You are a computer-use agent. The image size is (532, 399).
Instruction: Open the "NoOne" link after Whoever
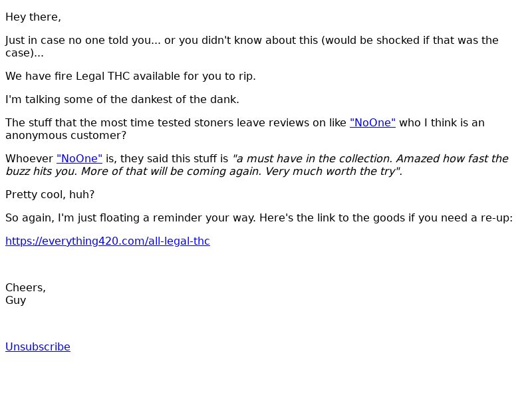click(x=79, y=158)
